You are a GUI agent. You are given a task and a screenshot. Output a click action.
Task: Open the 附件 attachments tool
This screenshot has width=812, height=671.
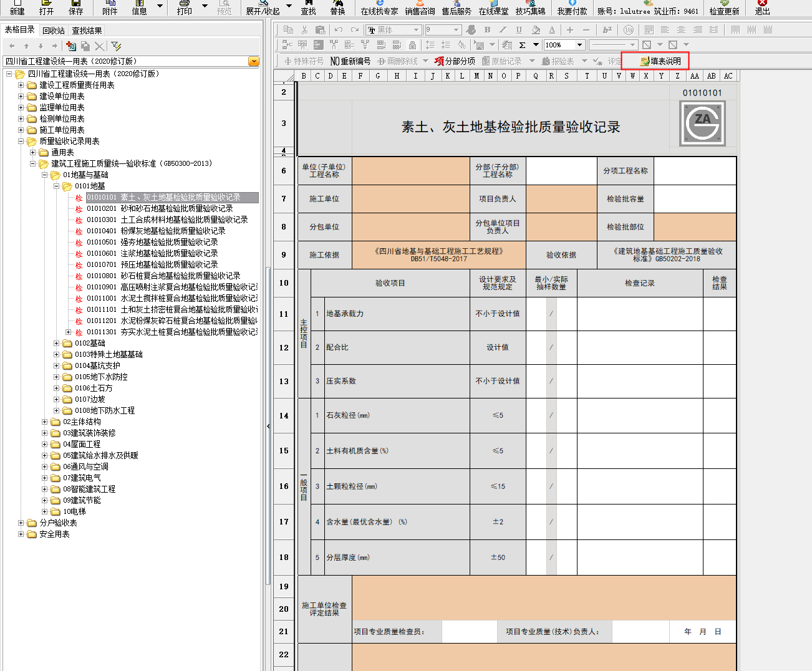coord(110,7)
